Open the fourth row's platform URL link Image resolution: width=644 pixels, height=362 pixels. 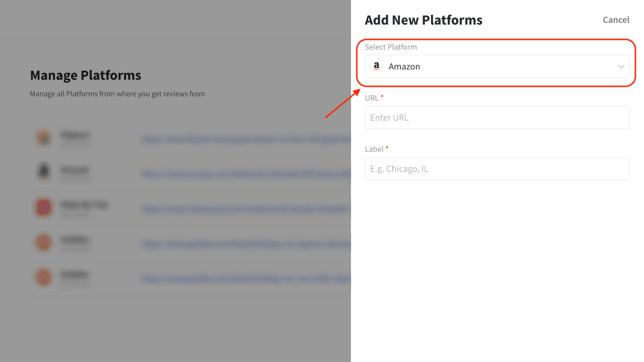click(x=246, y=244)
